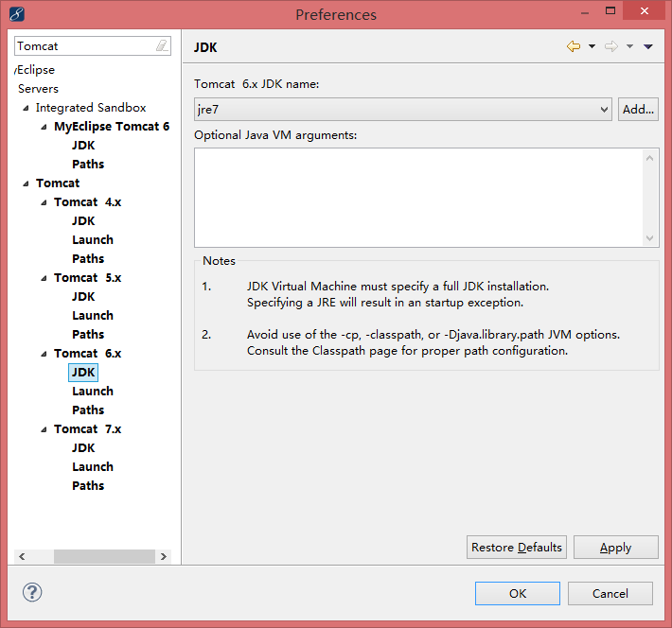Select JDK under Tomcat 5.x

83,296
